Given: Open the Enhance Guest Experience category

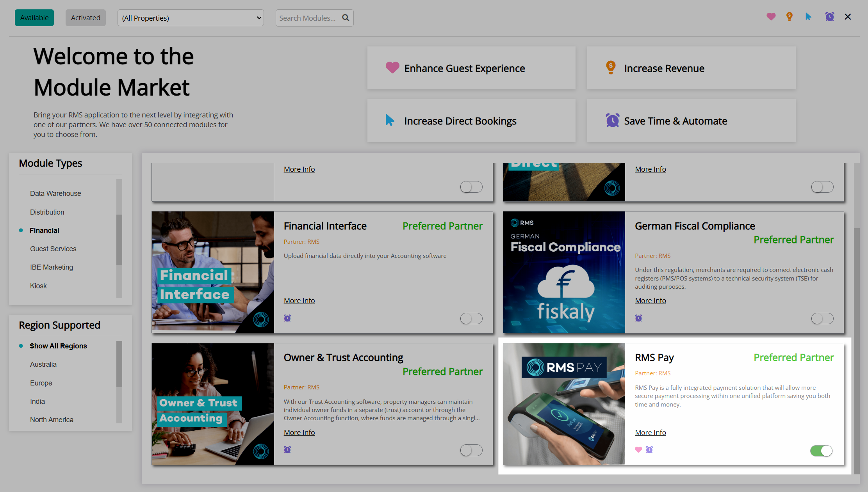Looking at the screenshot, I should [471, 68].
